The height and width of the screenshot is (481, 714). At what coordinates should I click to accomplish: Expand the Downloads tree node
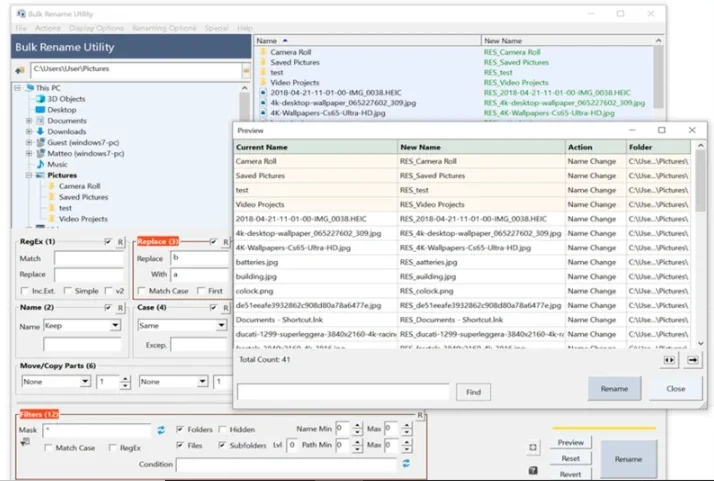29,132
